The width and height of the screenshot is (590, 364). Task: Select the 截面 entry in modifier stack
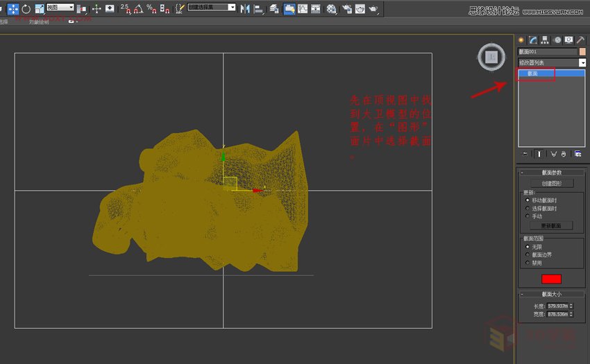[552, 73]
